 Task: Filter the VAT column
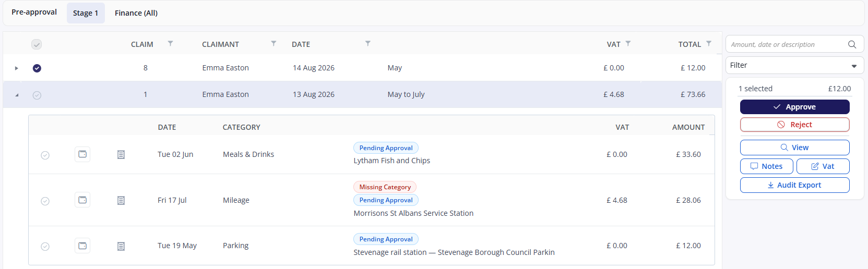tap(628, 44)
